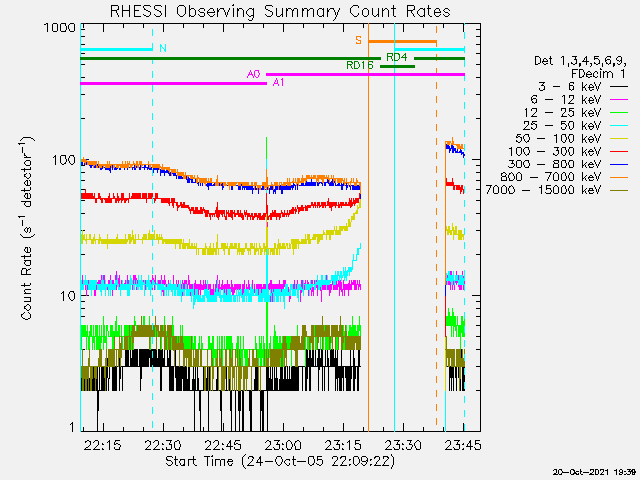Image resolution: width=640 pixels, height=480 pixels.
Task: Click the olive legend line for 7000-15000 keV
Action: click(619, 190)
